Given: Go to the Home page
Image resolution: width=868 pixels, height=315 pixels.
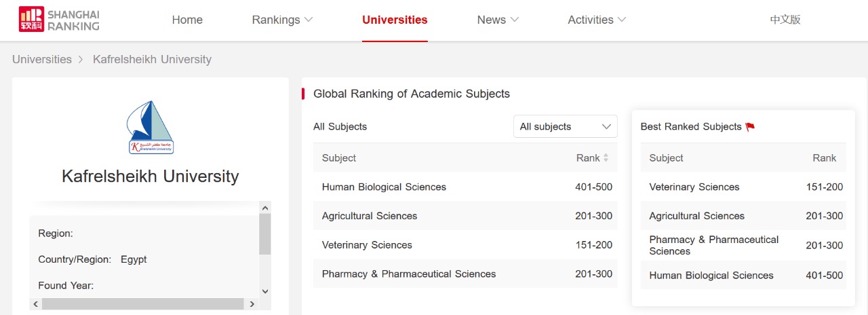Looking at the screenshot, I should 187,20.
